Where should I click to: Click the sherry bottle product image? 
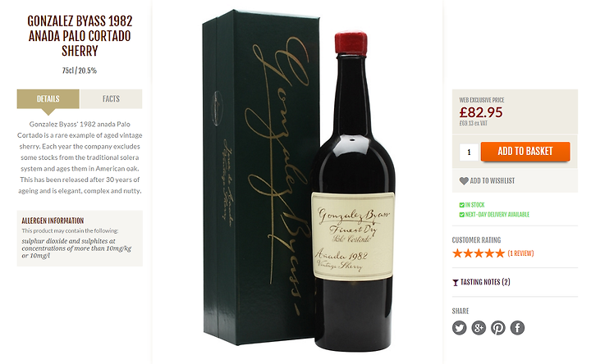[x=353, y=192]
